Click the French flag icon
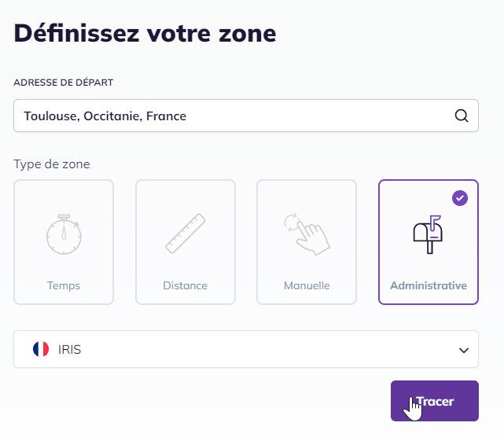The width and height of the screenshot is (504, 441). (41, 349)
